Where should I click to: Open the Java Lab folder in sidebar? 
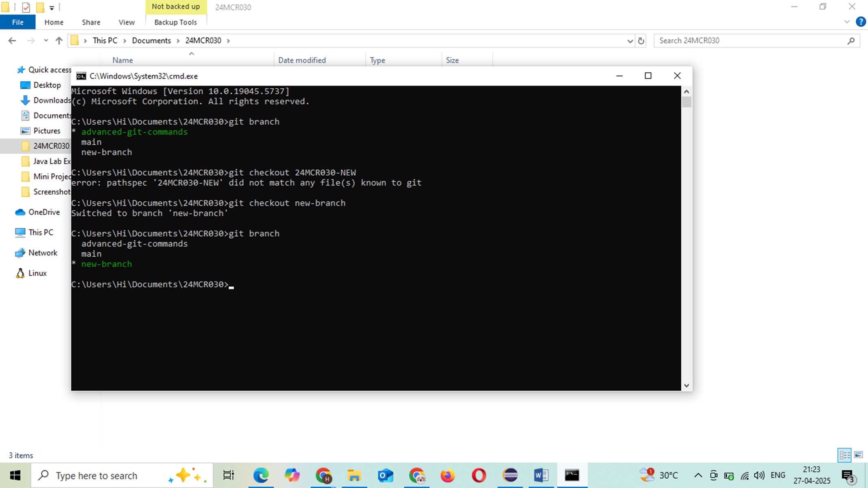click(46, 161)
